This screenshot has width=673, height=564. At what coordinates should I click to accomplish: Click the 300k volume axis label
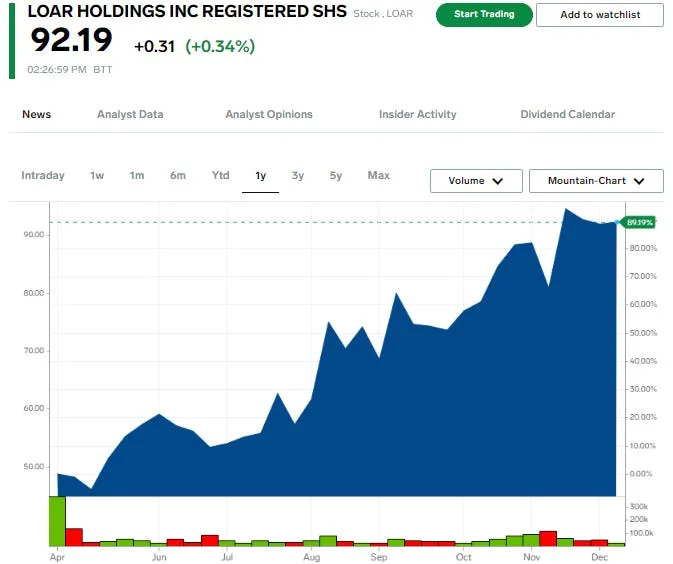[x=639, y=506]
